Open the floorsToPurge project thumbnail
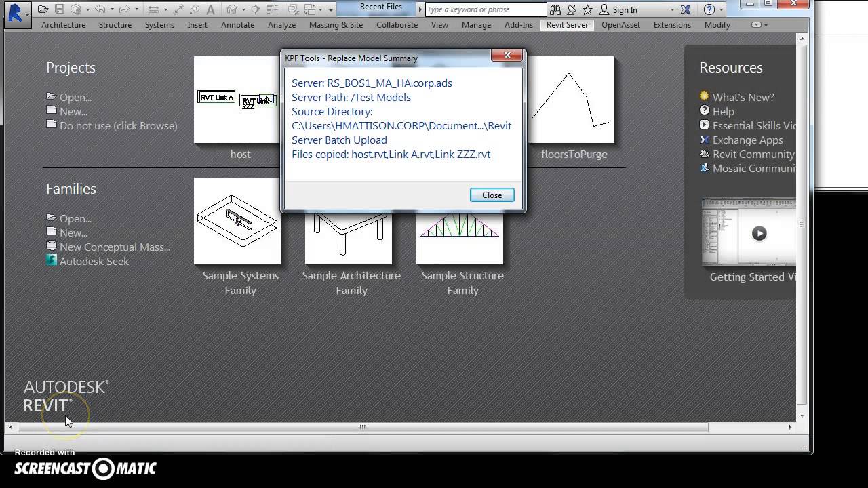 [x=573, y=100]
